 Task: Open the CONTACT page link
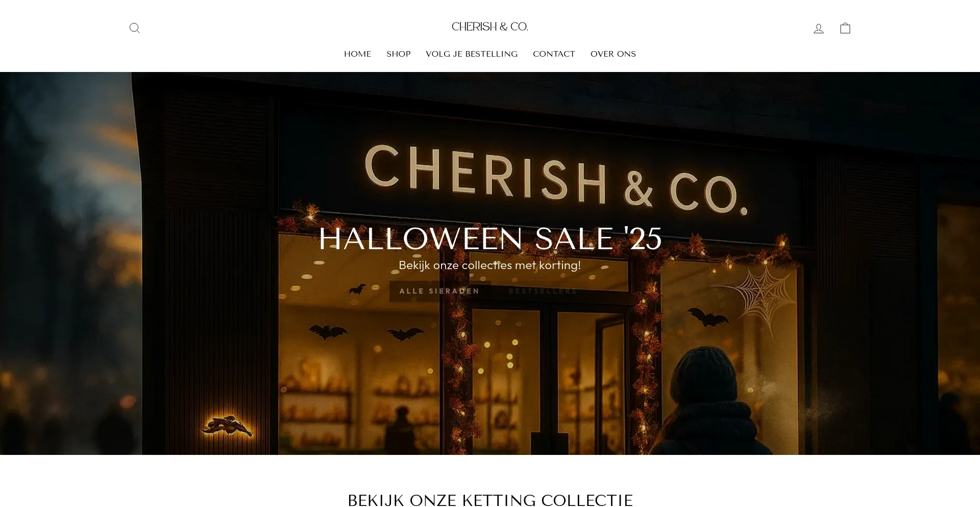554,54
